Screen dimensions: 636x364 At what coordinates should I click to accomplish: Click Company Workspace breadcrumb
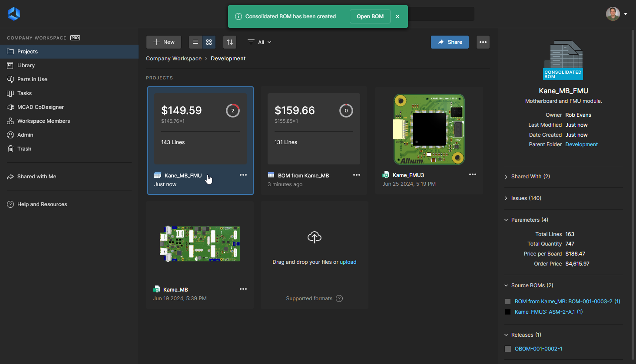click(174, 59)
